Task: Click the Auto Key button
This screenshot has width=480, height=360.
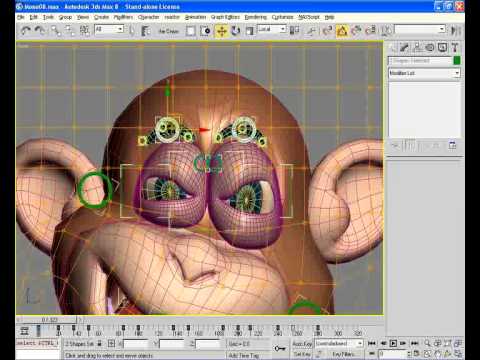Action: (x=302, y=344)
